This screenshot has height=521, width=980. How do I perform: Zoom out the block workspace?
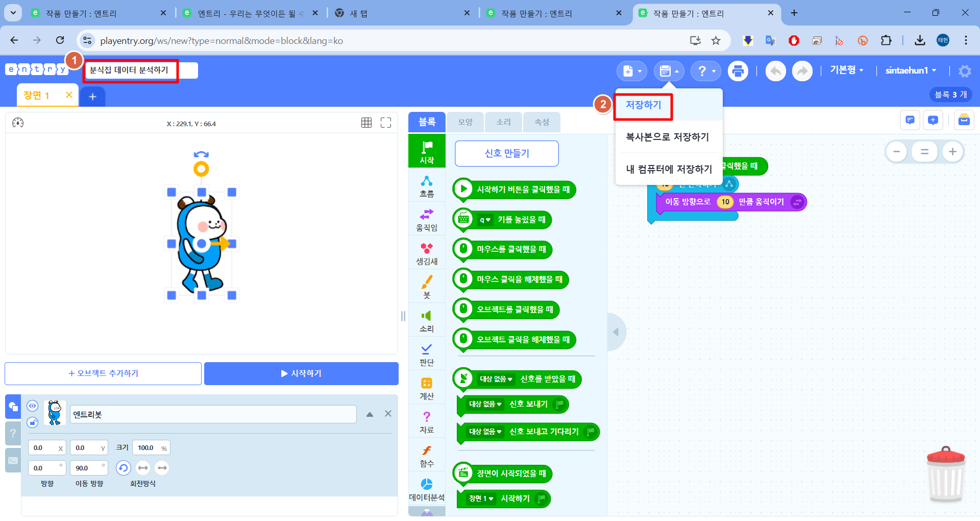(x=896, y=152)
